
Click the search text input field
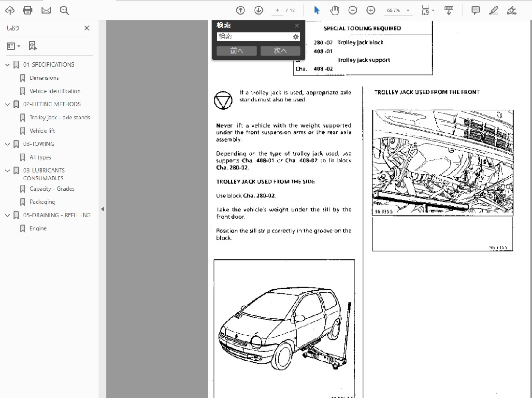(x=254, y=37)
